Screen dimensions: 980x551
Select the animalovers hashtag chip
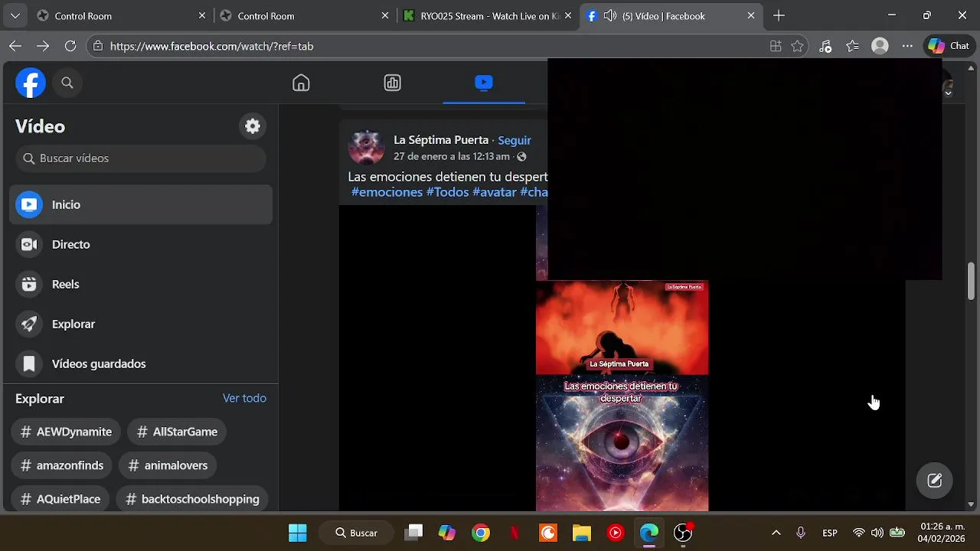tap(168, 465)
